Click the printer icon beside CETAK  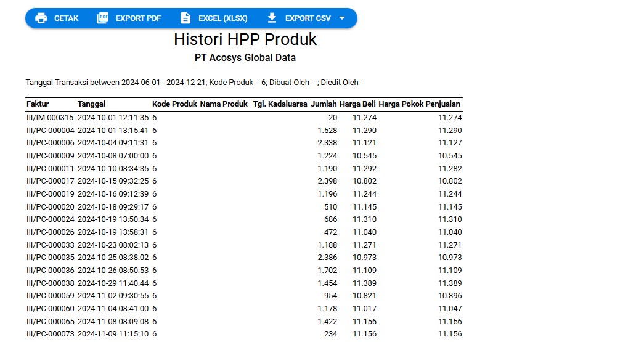click(x=41, y=18)
